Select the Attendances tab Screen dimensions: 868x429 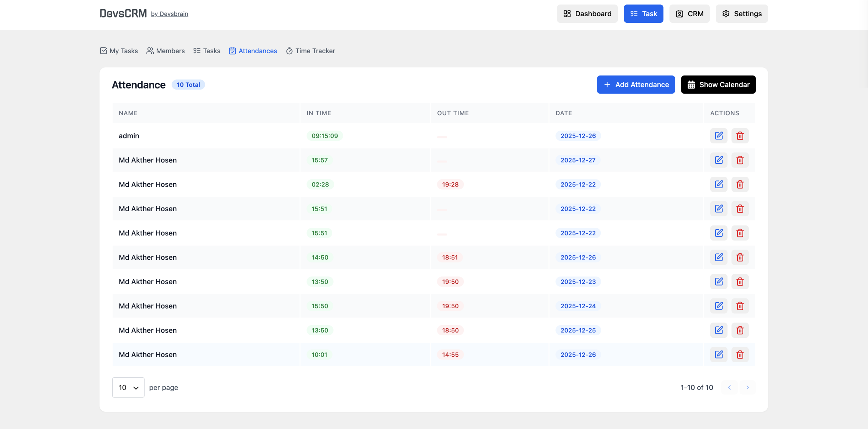point(253,51)
